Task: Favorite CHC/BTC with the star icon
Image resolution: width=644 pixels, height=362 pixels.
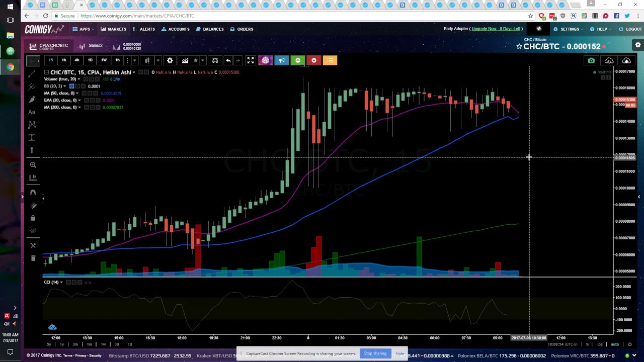Action: pos(519,47)
